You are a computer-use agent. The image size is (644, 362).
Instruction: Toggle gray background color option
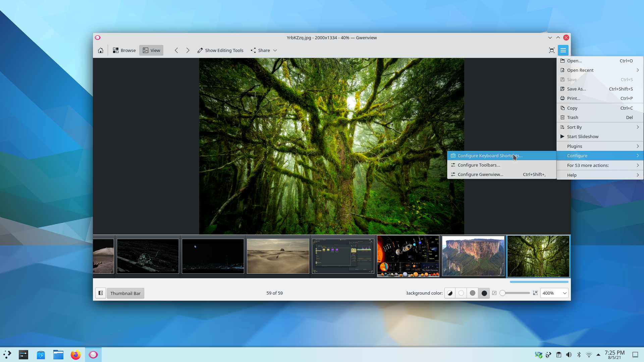472,293
